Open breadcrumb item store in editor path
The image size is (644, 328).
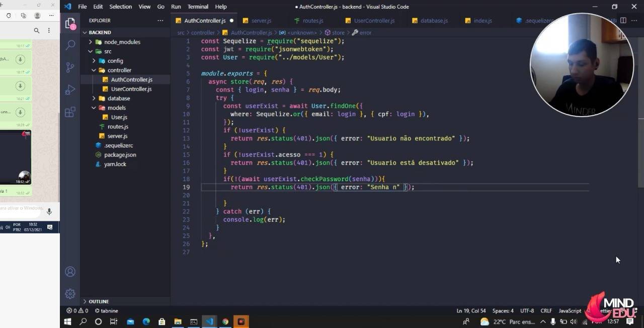338,32
